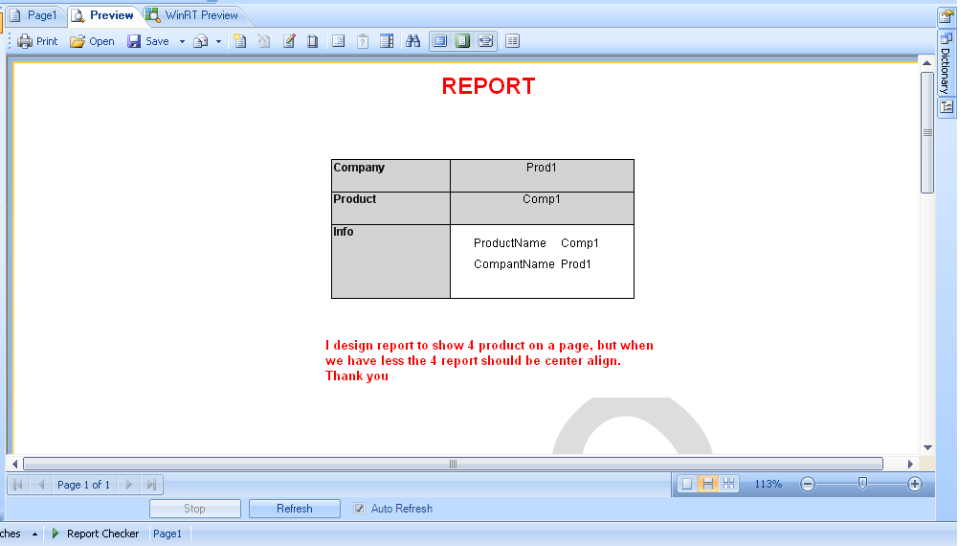Toggle the Auto Refresh checkbox
This screenshot has width=980, height=546.
point(360,509)
